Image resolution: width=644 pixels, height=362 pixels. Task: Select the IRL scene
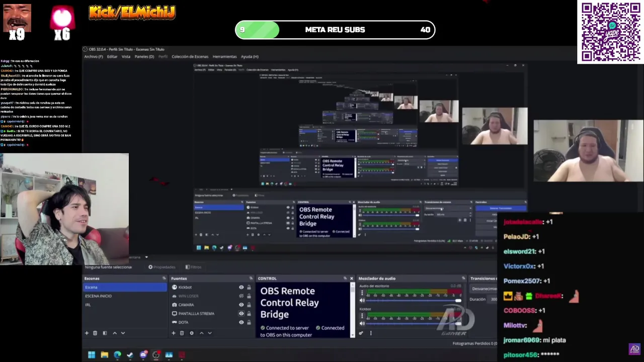tap(125, 305)
